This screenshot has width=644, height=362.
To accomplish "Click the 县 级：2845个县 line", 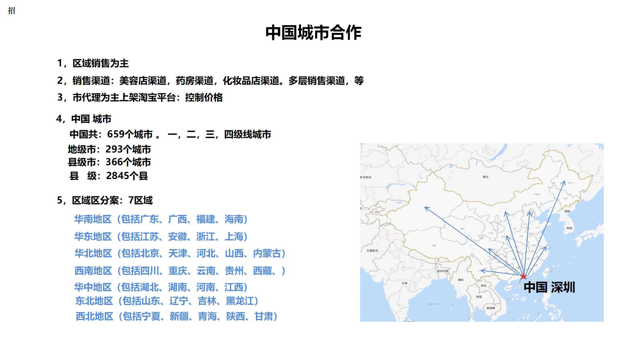I will 108,176.
